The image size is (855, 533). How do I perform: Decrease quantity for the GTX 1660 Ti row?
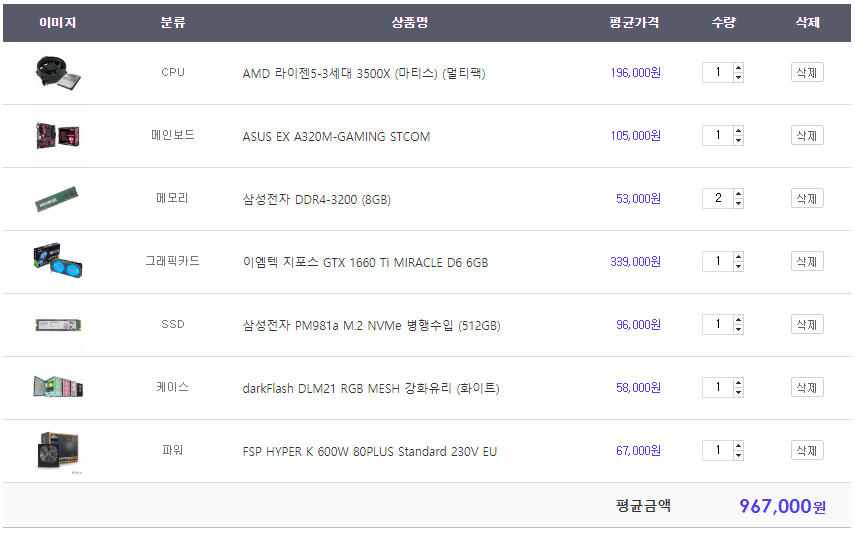738,266
